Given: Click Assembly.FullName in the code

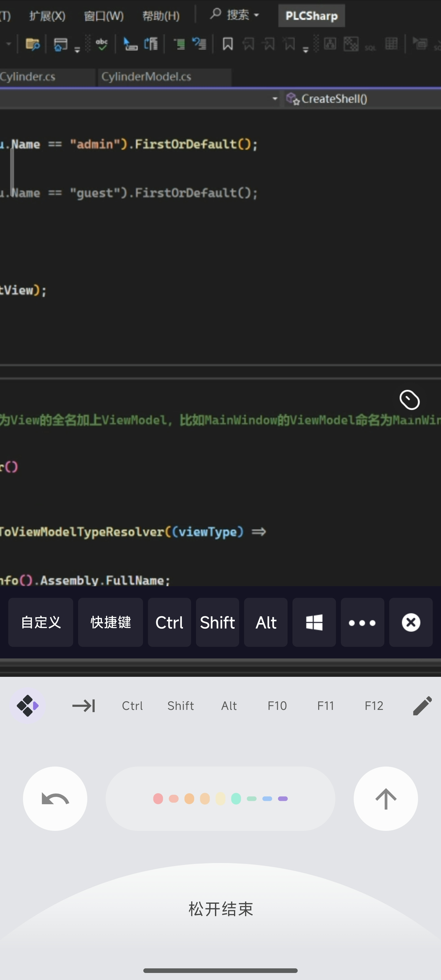Looking at the screenshot, I should 102,580.
